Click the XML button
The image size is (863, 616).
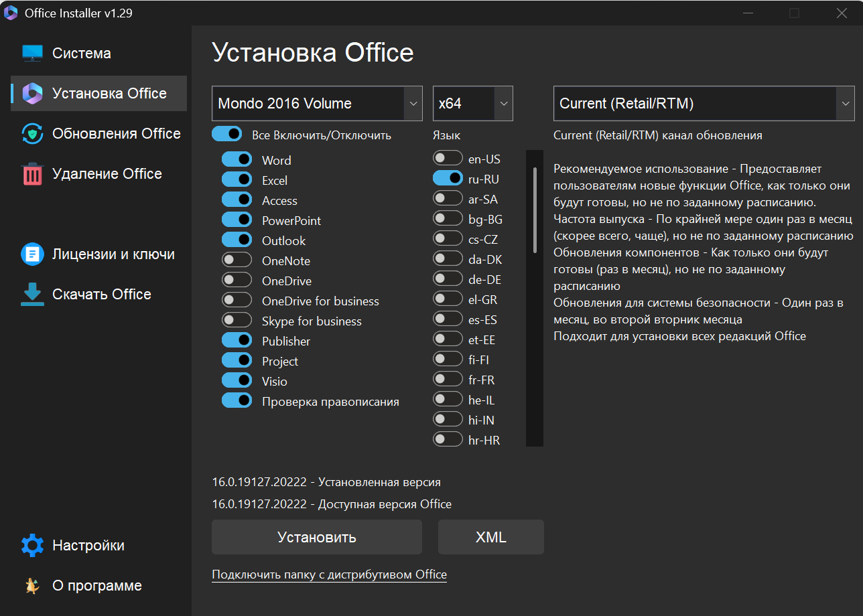coord(490,537)
